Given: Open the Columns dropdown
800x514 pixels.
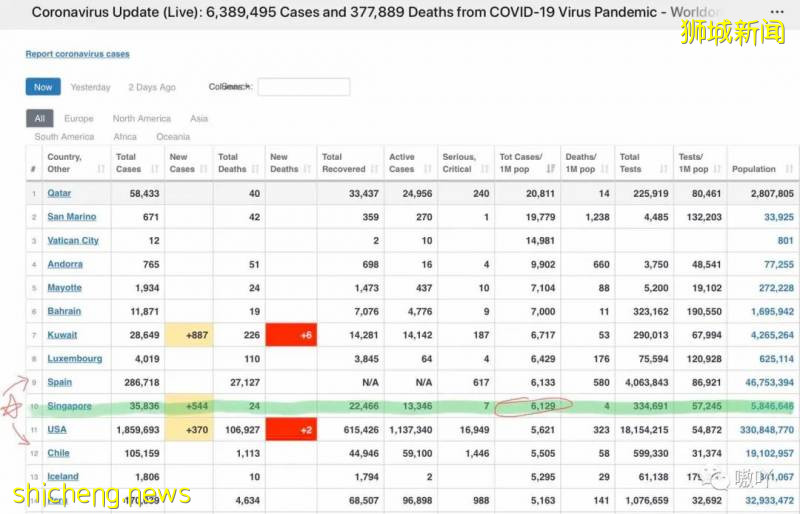Looking at the screenshot, I should pos(229,87).
